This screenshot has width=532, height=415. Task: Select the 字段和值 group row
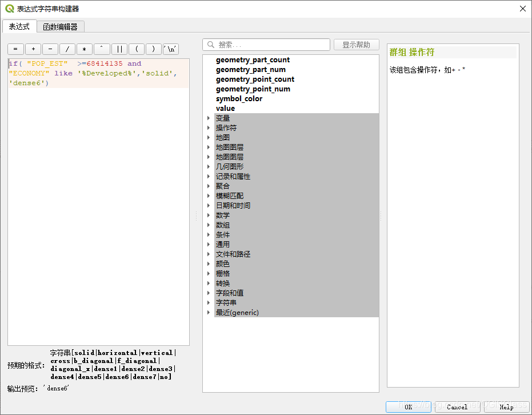(297, 293)
